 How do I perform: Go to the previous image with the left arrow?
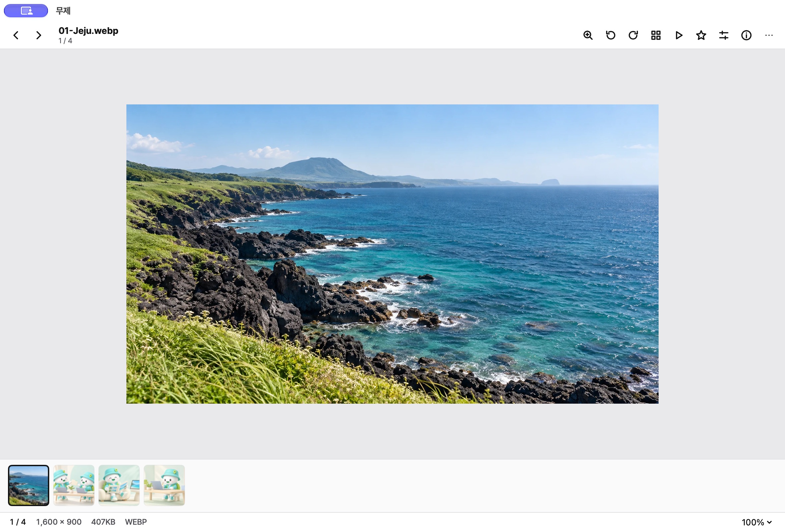point(16,35)
